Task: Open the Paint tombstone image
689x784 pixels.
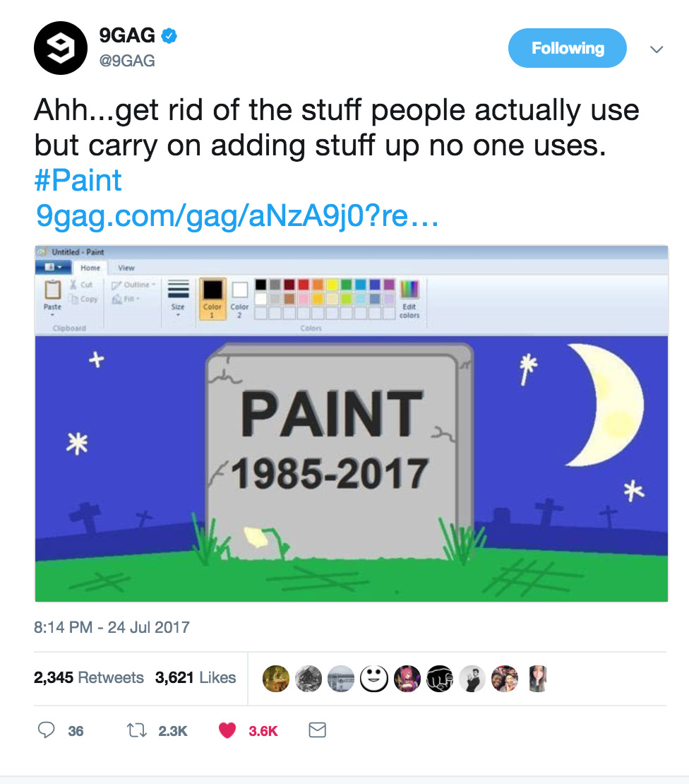Action: (x=351, y=424)
